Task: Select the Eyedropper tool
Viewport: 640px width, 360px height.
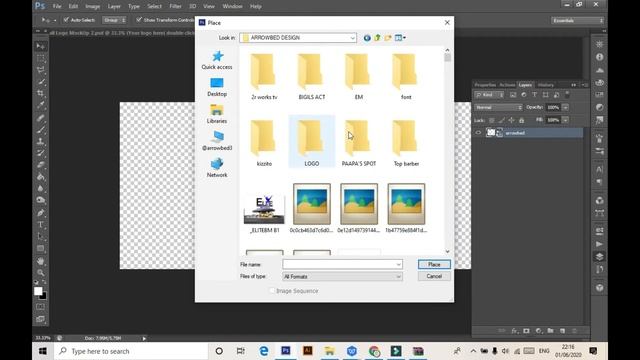Action: coord(40,105)
